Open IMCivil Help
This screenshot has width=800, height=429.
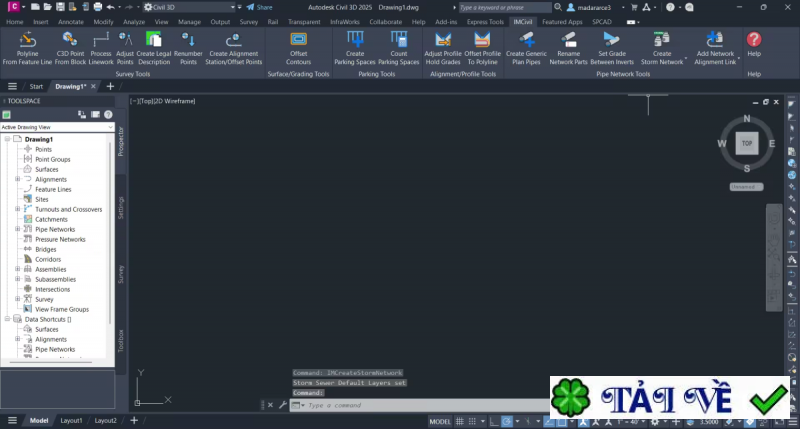coord(754,44)
